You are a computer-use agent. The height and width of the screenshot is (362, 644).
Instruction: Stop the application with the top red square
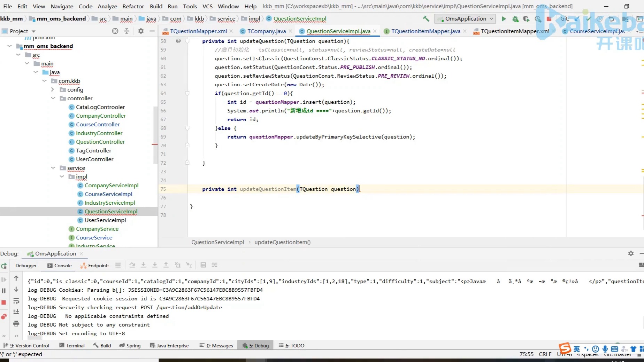coord(549,19)
